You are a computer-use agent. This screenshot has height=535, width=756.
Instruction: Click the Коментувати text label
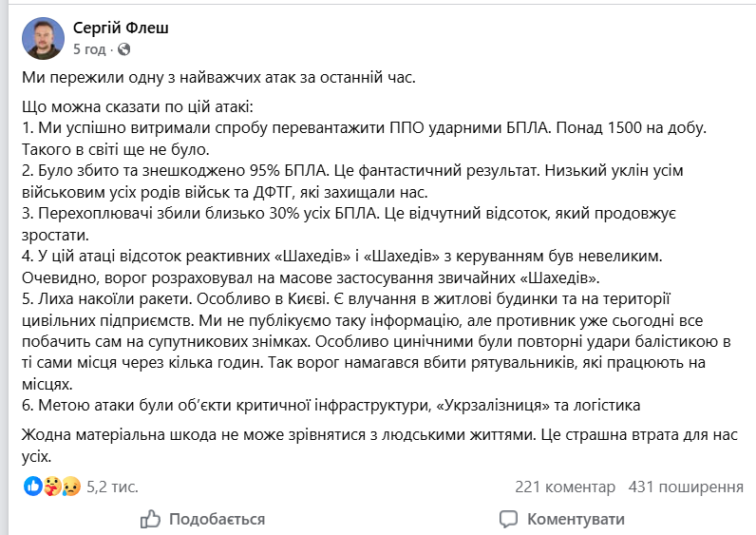[x=576, y=519]
